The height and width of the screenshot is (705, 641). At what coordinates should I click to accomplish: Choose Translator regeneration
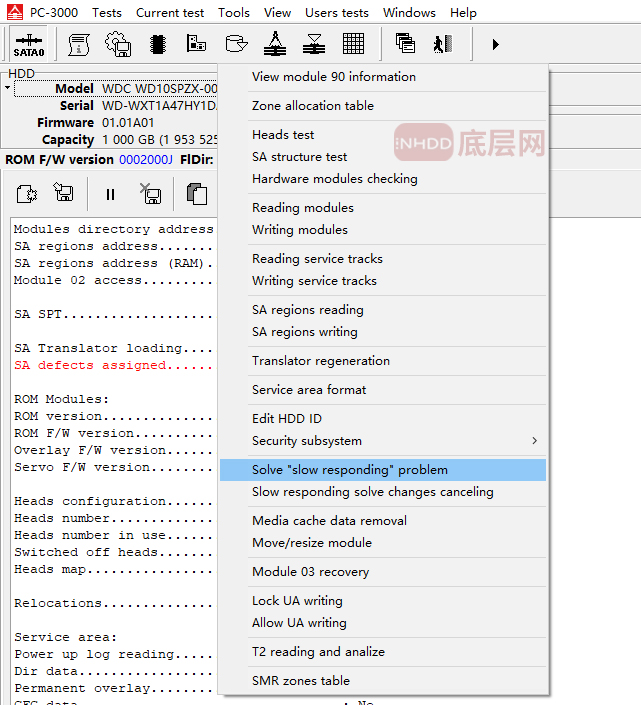383,361
